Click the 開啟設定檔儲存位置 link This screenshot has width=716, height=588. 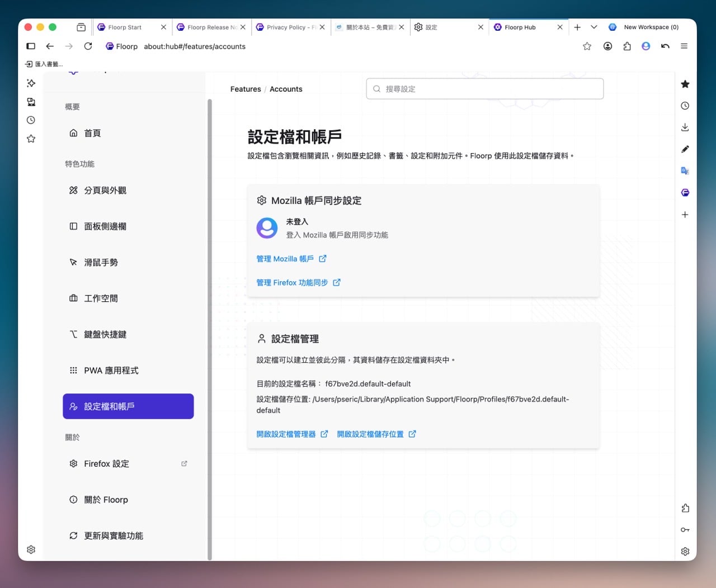(376, 434)
